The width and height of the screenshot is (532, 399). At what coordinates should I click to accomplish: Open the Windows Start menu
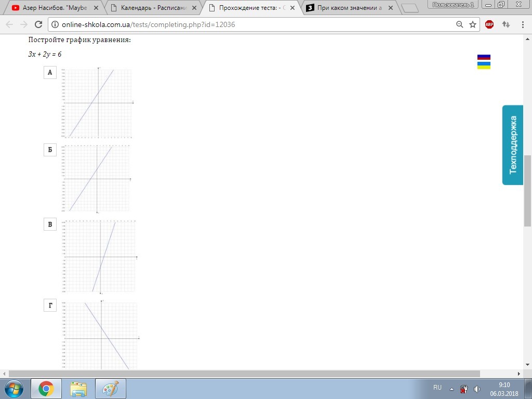click(14, 389)
